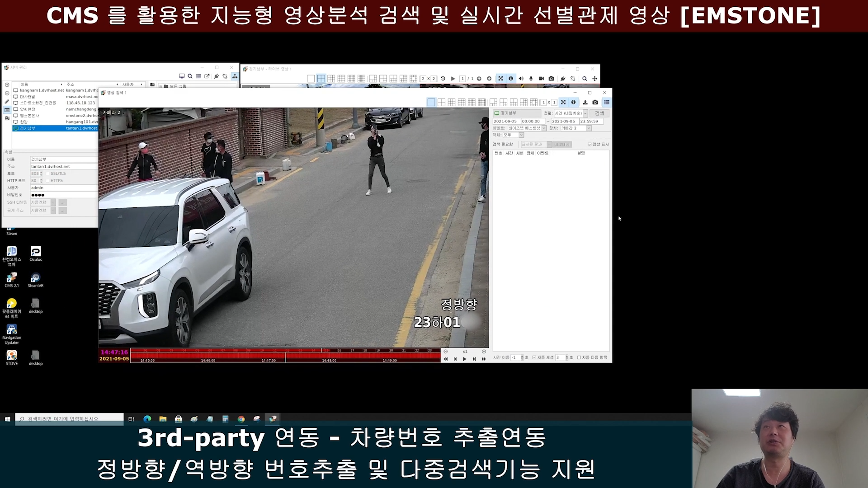The height and width of the screenshot is (488, 868).
Task: Click 이름 column header in server list
Action: click(41, 84)
